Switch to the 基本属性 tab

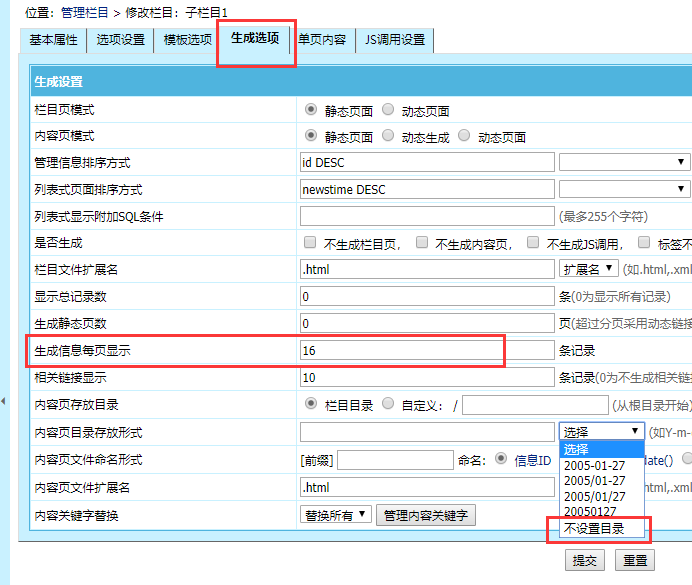[x=53, y=41]
